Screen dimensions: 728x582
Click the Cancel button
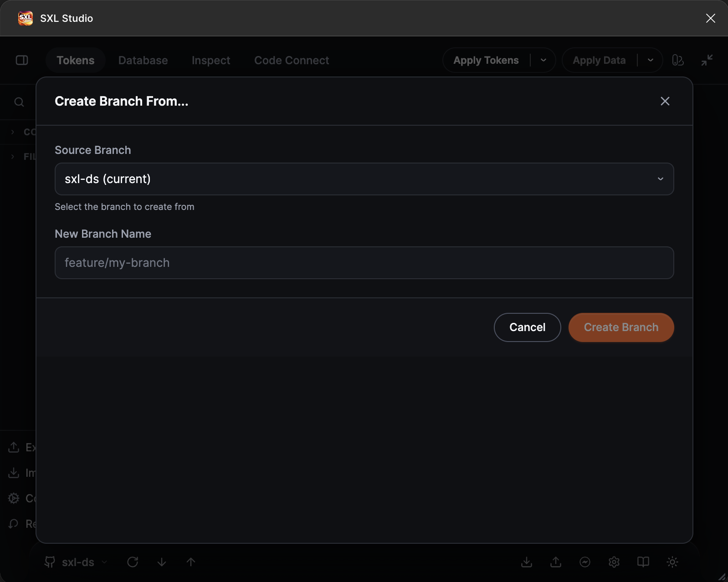(528, 327)
